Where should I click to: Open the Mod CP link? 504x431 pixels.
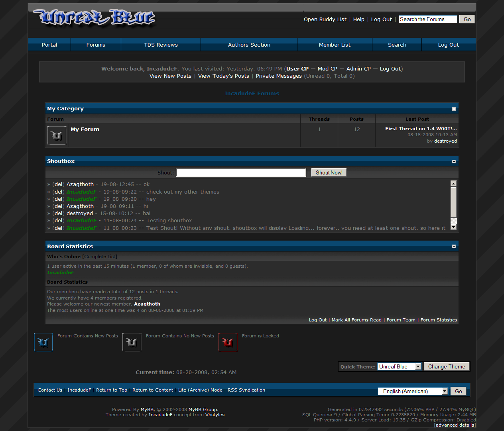coord(327,69)
